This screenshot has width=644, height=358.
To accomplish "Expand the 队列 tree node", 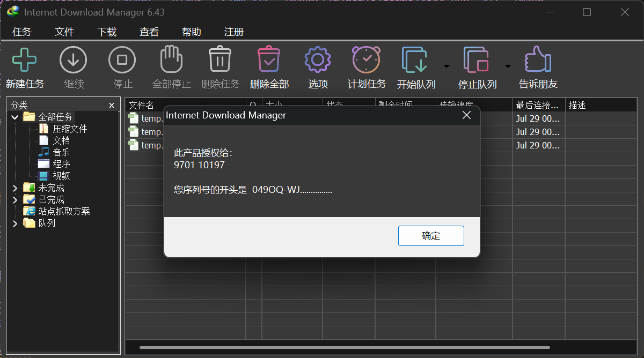I will 14,223.
